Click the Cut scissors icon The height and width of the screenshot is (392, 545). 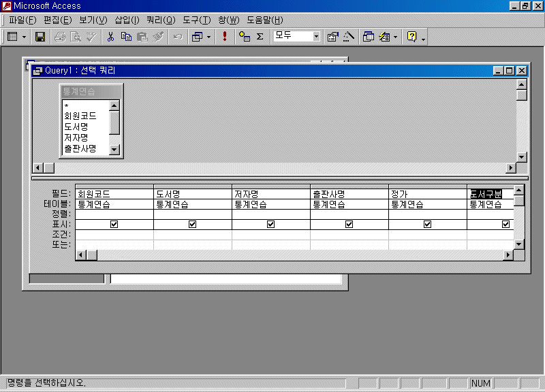[110, 37]
